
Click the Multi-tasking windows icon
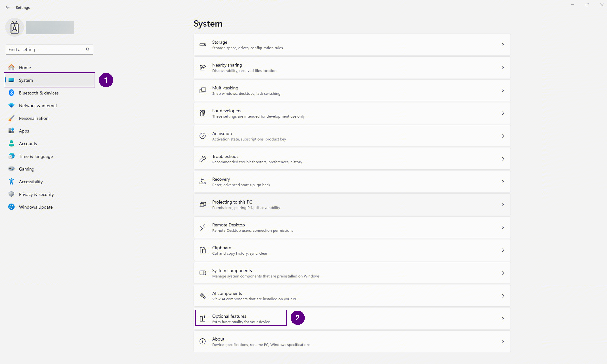click(203, 90)
